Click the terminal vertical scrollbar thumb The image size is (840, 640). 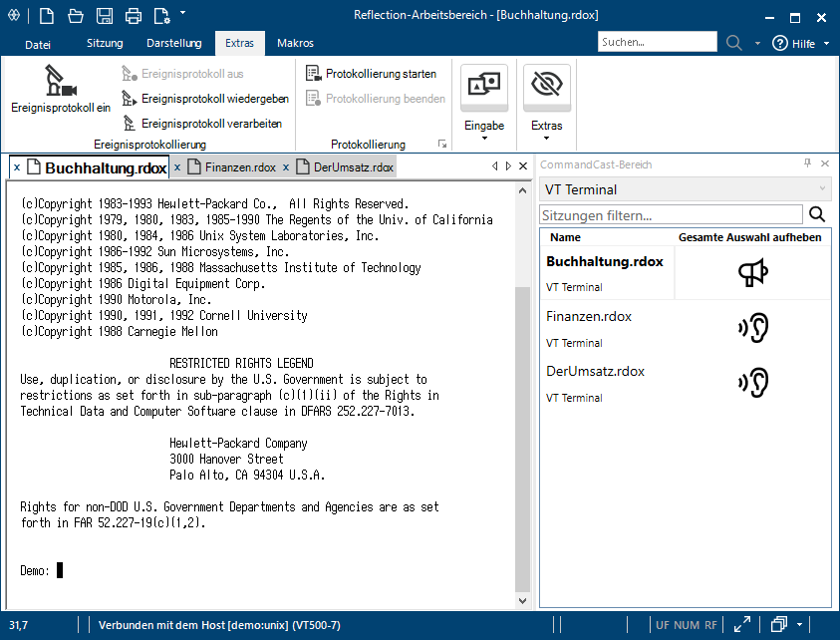tap(523, 440)
